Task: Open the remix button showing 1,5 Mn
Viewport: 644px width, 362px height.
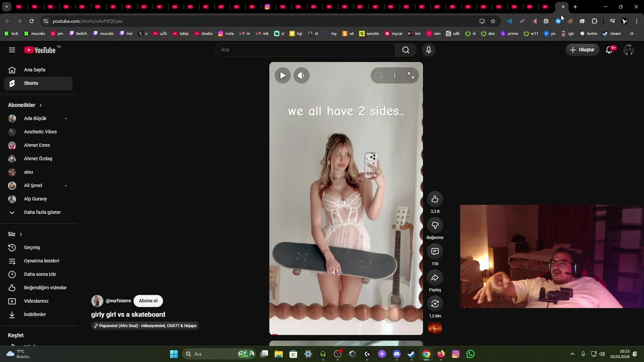Action: pyautogui.click(x=435, y=304)
